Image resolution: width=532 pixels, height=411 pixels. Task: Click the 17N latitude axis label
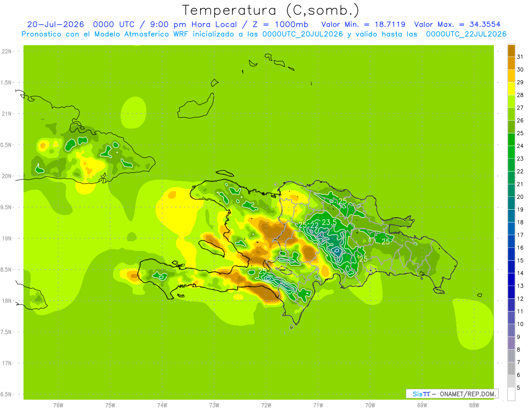[x=7, y=363]
